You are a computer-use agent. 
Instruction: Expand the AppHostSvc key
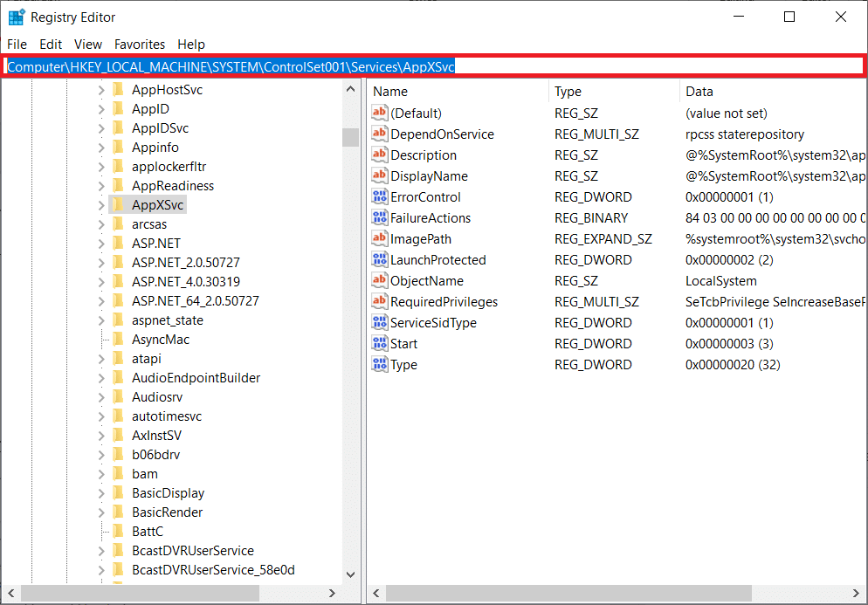pyautogui.click(x=100, y=90)
